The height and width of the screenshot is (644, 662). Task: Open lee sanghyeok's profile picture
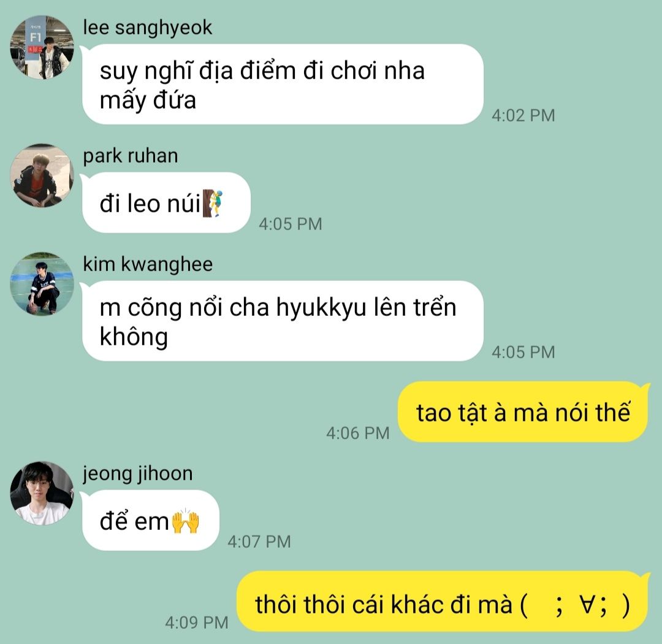coord(42,47)
